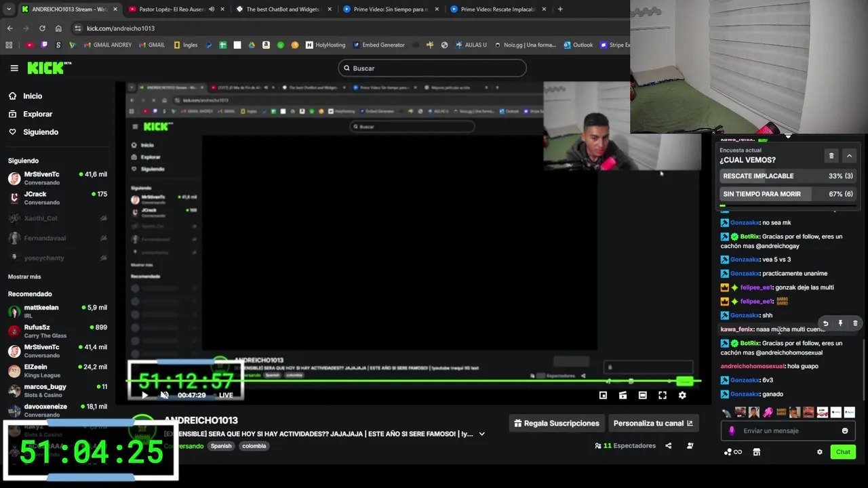
Task: Open offline channel Xanthi_Col
Action: [58, 218]
